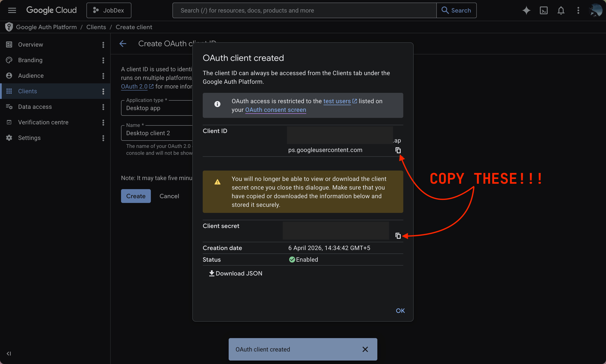This screenshot has width=606, height=364.
Task: Open the OAuth consent screen link
Action: click(276, 110)
